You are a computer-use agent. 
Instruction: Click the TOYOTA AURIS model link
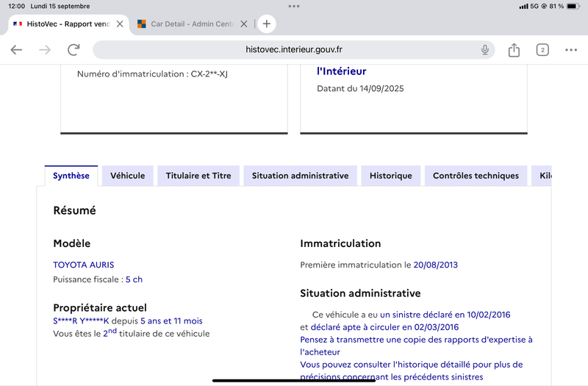click(84, 265)
